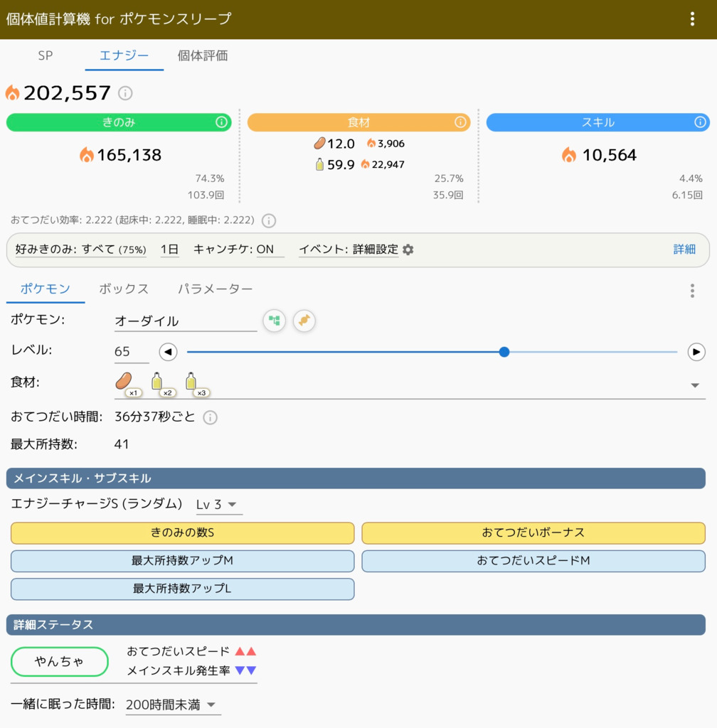Click スキル blue category bar
717x728 pixels.
[x=597, y=122]
